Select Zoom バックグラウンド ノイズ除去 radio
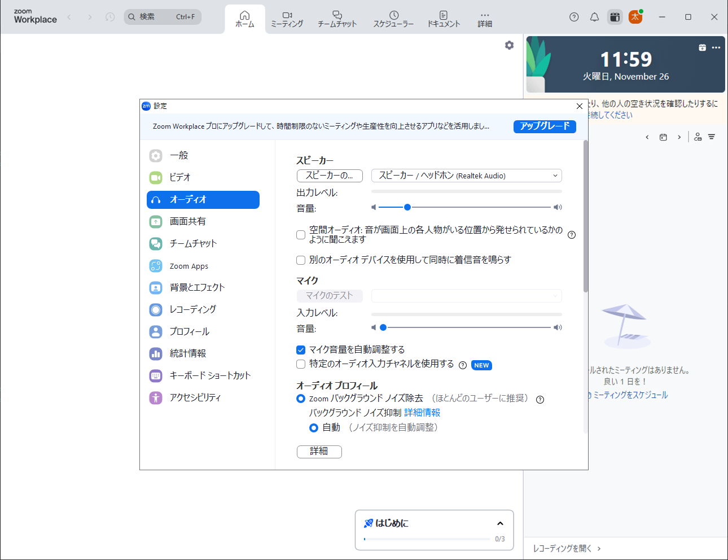 (x=301, y=399)
